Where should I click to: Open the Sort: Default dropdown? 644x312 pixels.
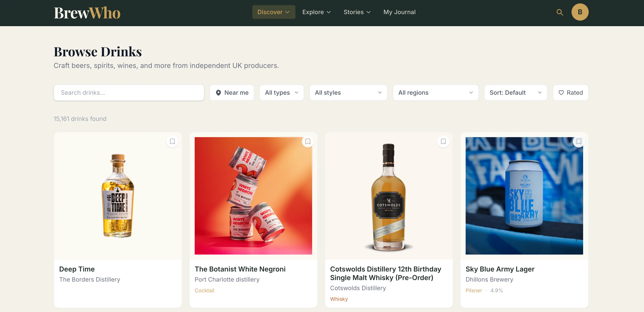click(x=516, y=93)
